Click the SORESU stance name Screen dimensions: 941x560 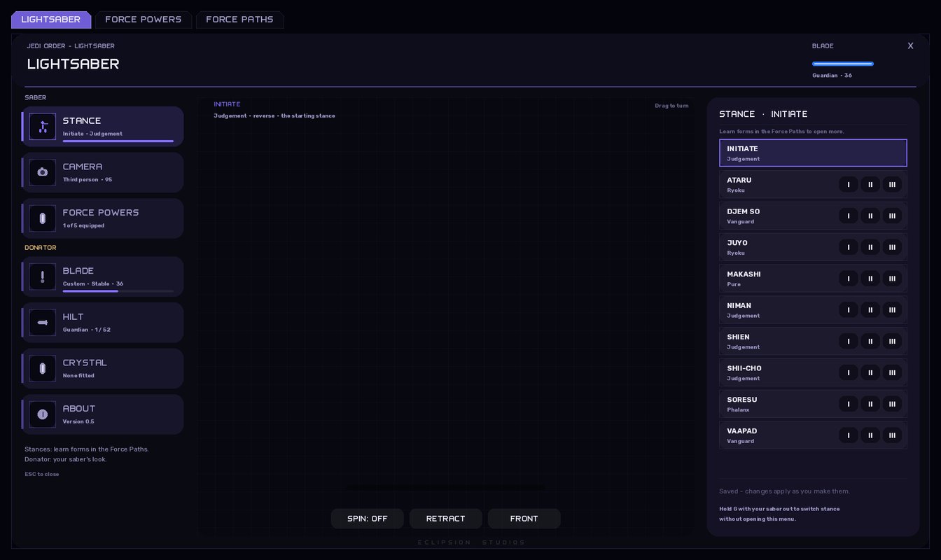click(742, 400)
